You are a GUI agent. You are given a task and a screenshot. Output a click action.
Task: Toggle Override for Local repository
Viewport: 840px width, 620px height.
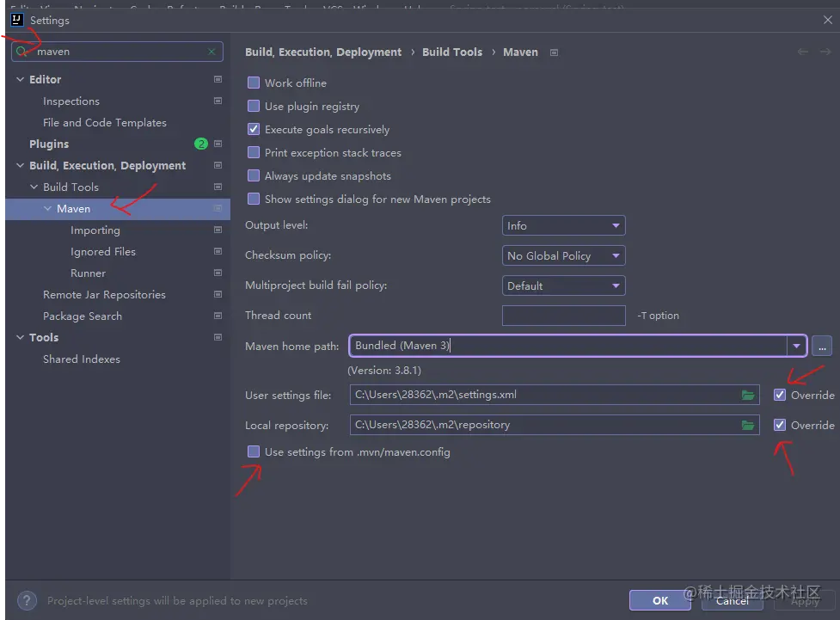(x=780, y=425)
